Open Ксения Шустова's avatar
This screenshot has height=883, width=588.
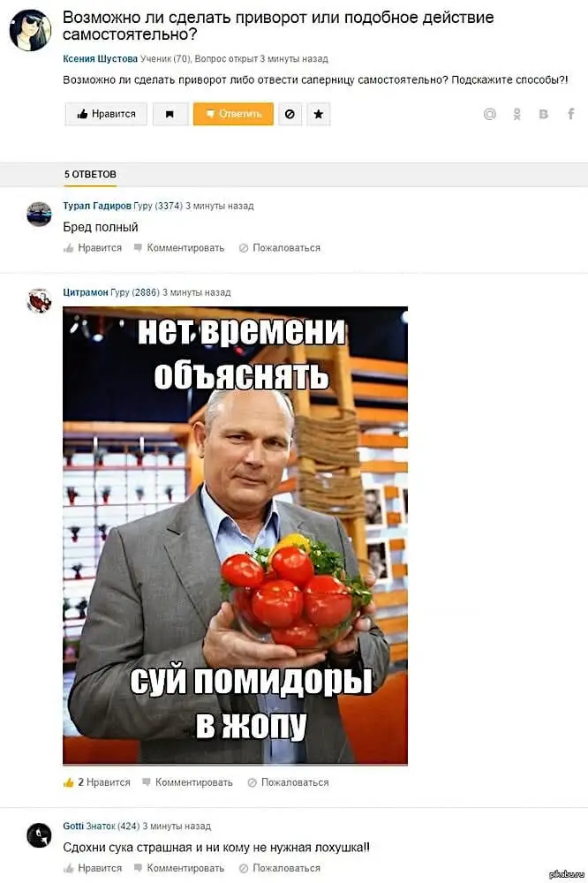click(x=30, y=30)
